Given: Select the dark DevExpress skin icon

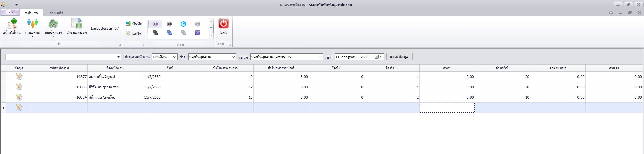Looking at the screenshot, I should point(169,24).
